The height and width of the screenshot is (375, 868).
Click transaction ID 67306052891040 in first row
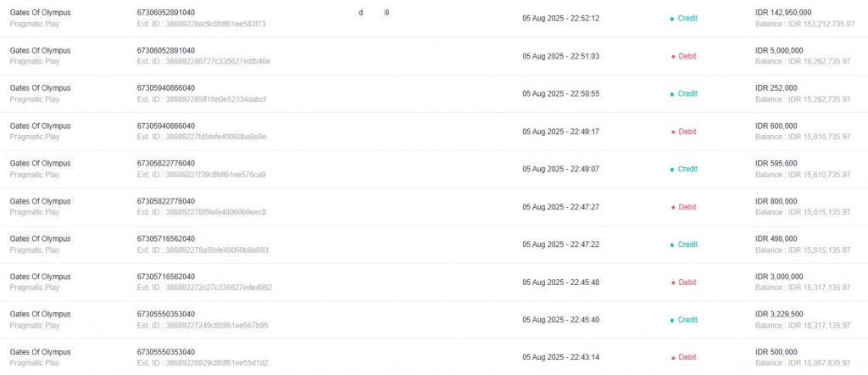point(165,12)
